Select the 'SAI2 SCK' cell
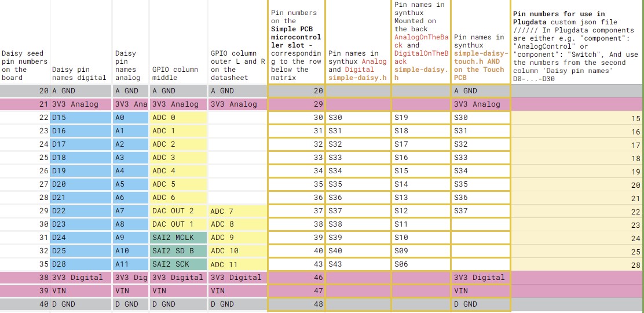The width and height of the screenshot is (644, 313). (178, 264)
